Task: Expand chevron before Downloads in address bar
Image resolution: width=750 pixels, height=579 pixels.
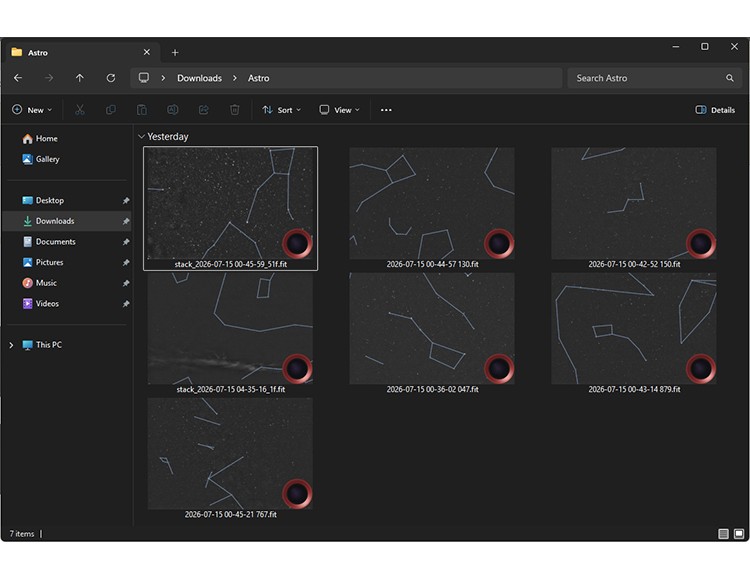Action: [163, 78]
